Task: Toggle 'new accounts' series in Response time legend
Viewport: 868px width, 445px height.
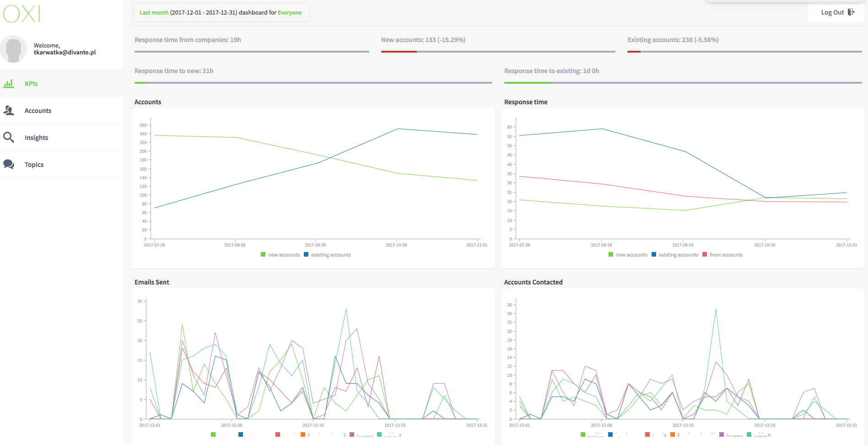Action: click(x=628, y=255)
